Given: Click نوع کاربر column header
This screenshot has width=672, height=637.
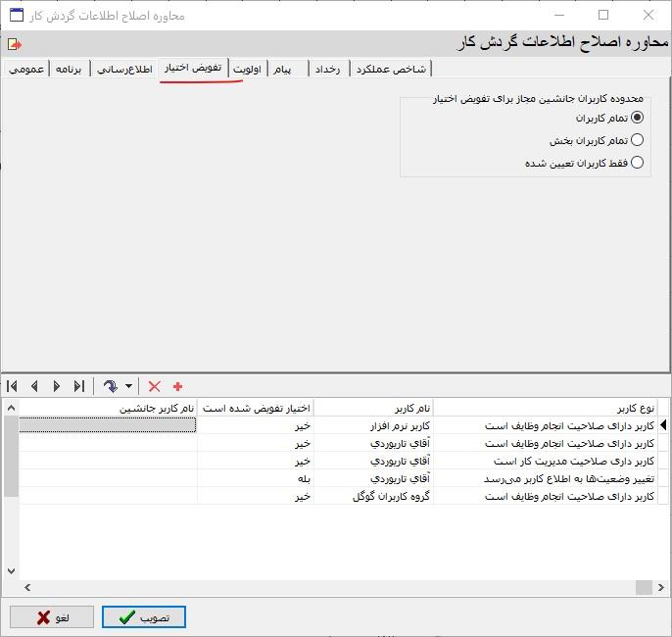Looking at the screenshot, I should (x=545, y=408).
